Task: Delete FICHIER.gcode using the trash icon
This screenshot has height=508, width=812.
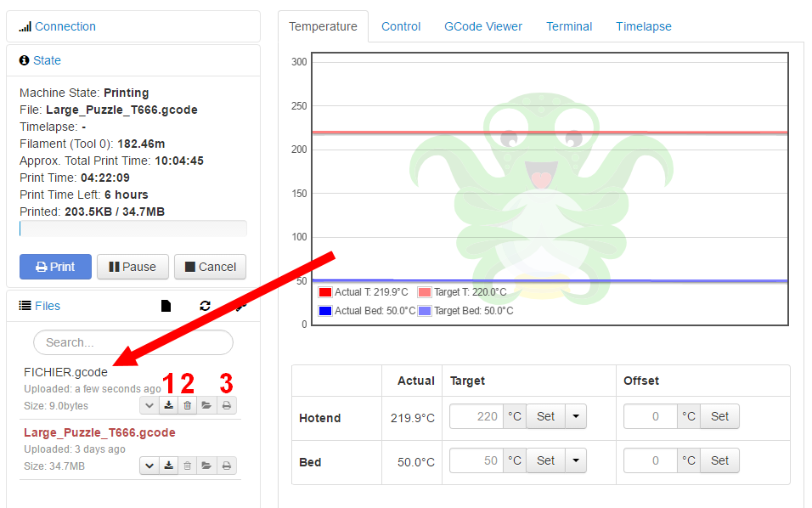Action: (x=188, y=406)
